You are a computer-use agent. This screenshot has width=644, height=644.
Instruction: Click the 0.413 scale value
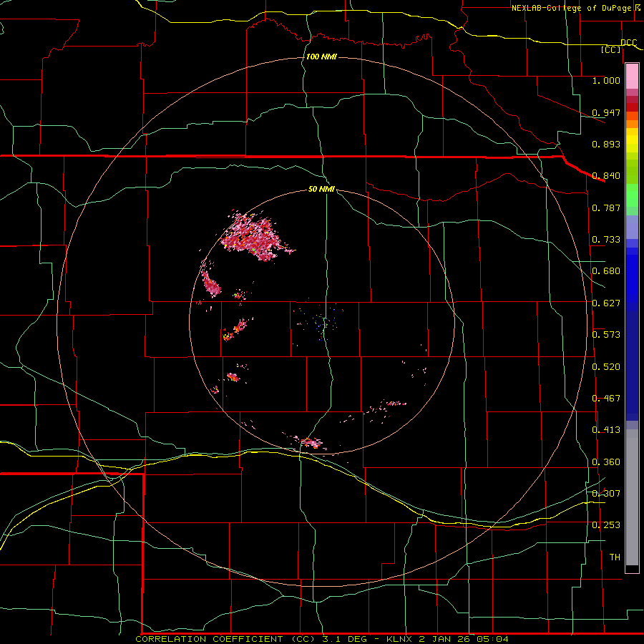tap(606, 430)
